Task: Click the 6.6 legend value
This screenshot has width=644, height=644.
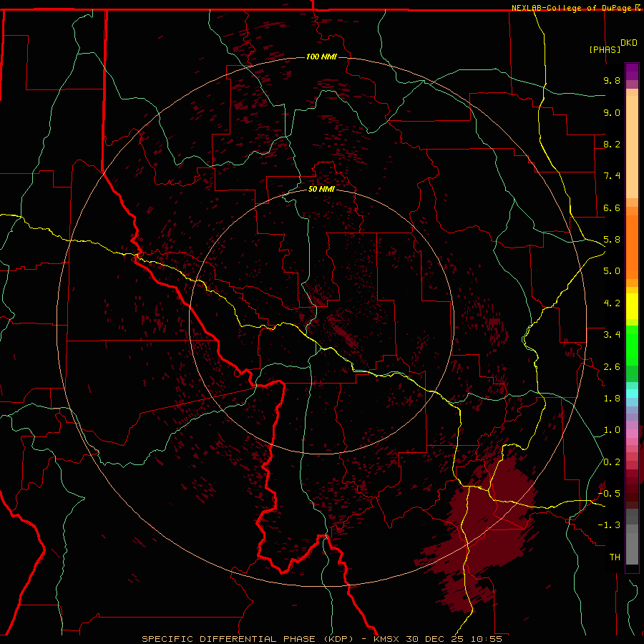Action: pos(612,208)
